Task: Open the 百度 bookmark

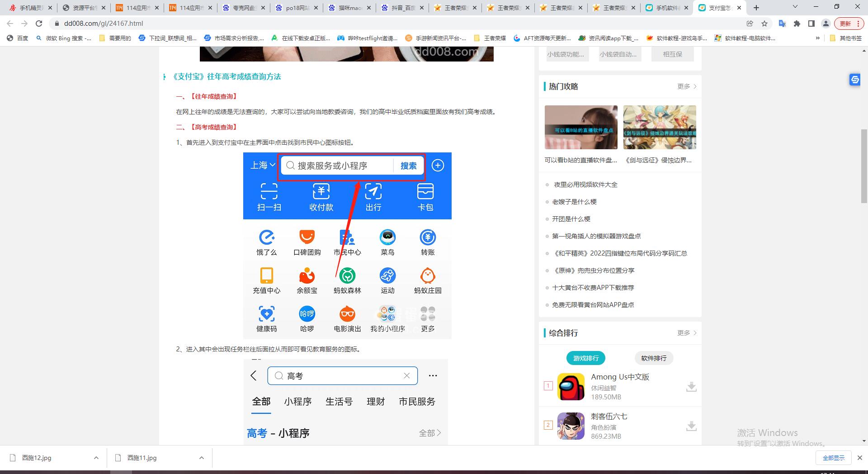Action: (x=18, y=38)
